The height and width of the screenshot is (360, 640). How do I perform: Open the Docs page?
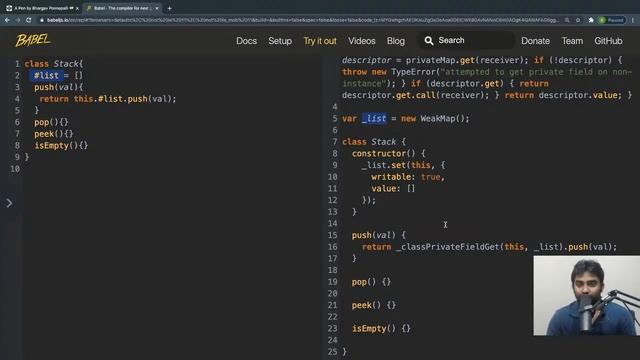(246, 41)
